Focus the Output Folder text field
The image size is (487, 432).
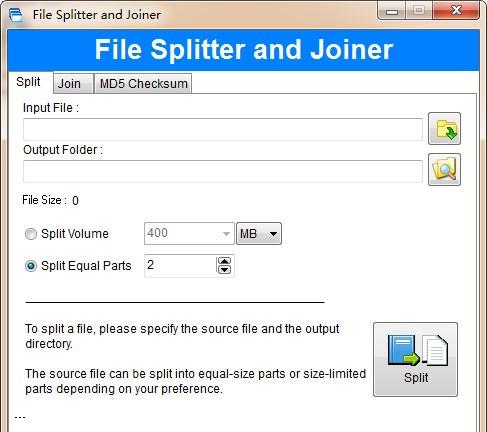click(x=223, y=171)
